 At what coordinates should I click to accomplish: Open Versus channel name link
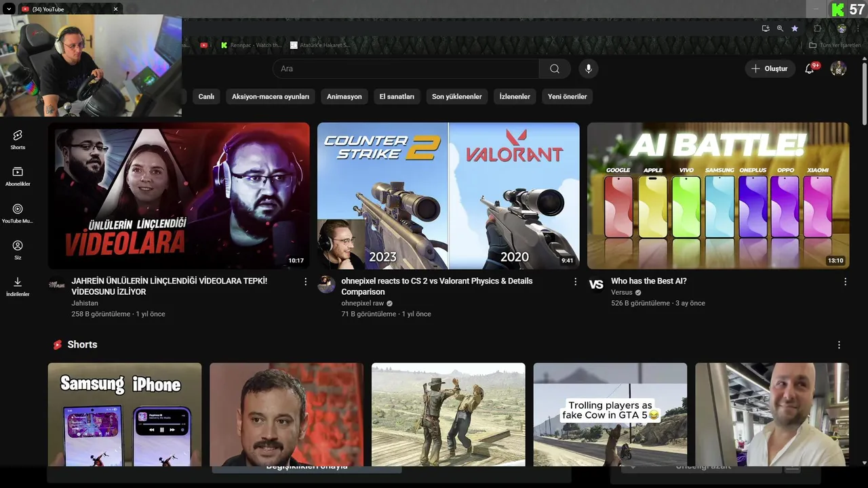click(x=622, y=292)
